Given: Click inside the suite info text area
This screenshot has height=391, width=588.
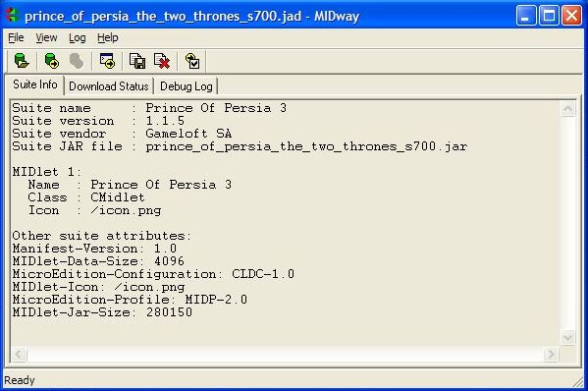Looking at the screenshot, I should (x=285, y=223).
